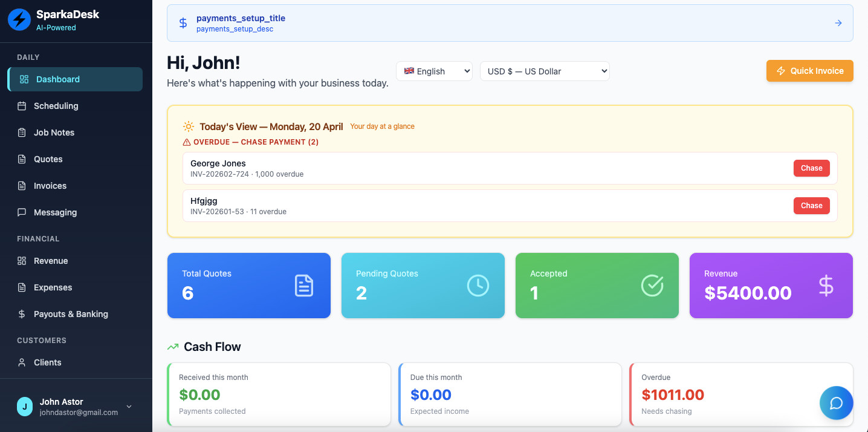Click the Received this month cash flow card

pyautogui.click(x=279, y=394)
